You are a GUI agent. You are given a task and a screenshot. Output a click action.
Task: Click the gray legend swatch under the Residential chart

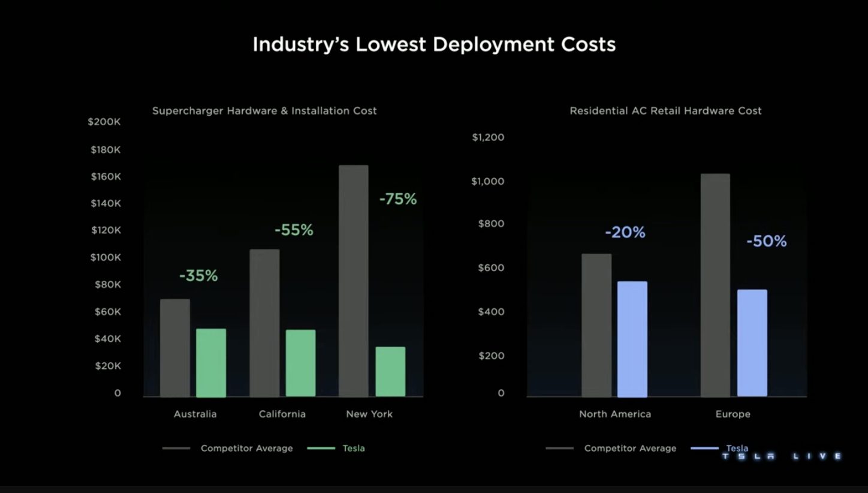click(559, 448)
